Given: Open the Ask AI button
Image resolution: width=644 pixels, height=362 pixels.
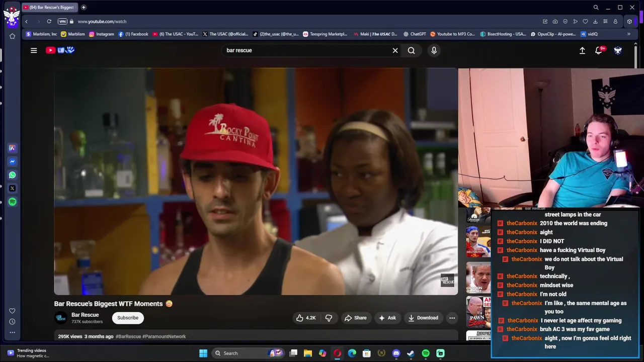Looking at the screenshot, I should click(387, 318).
